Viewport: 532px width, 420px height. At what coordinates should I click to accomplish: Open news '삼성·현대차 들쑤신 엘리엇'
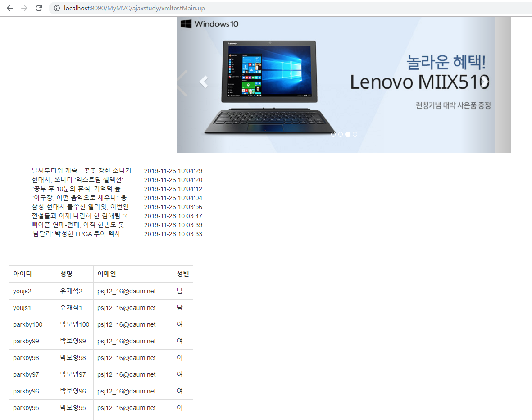83,207
